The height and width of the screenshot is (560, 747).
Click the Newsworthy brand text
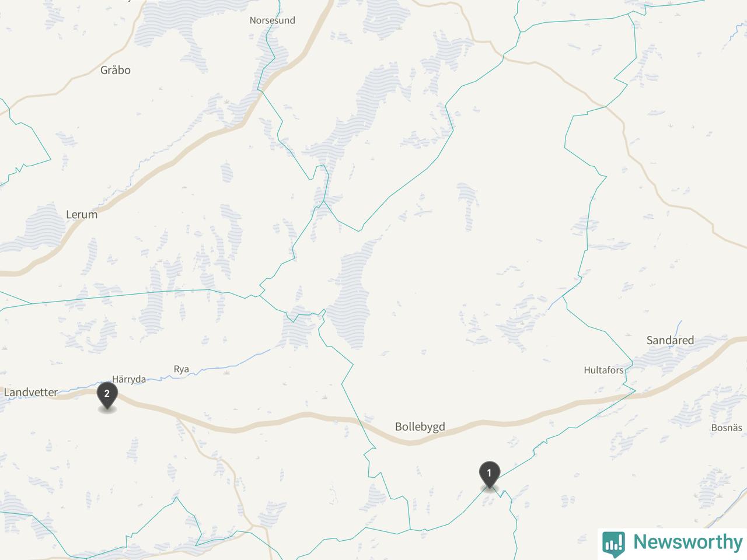click(x=687, y=542)
